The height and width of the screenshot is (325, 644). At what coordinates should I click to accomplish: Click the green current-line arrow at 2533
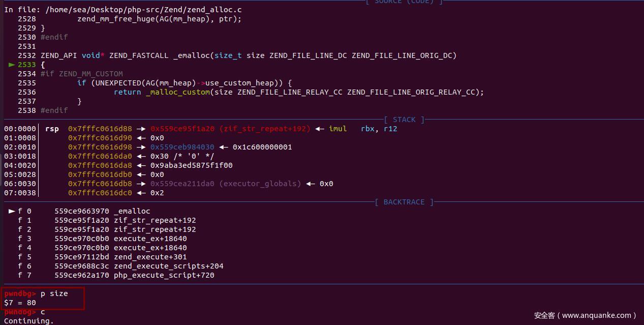pos(12,65)
